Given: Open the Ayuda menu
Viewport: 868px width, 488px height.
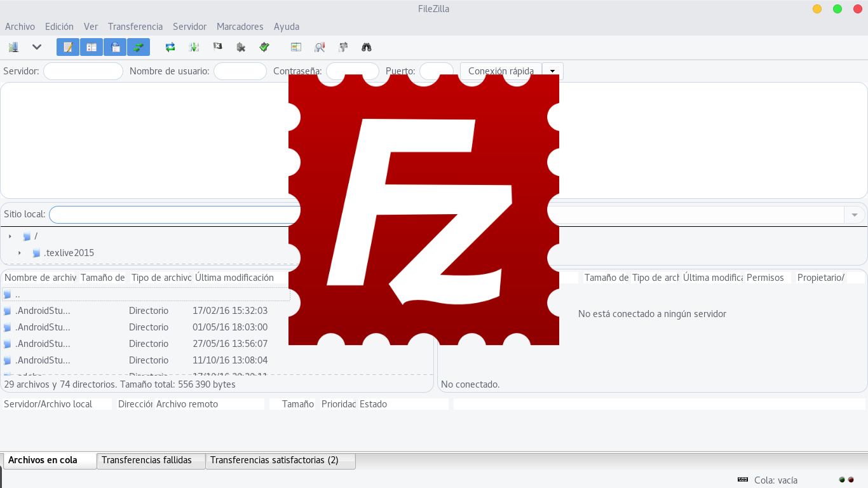Looking at the screenshot, I should coord(287,27).
